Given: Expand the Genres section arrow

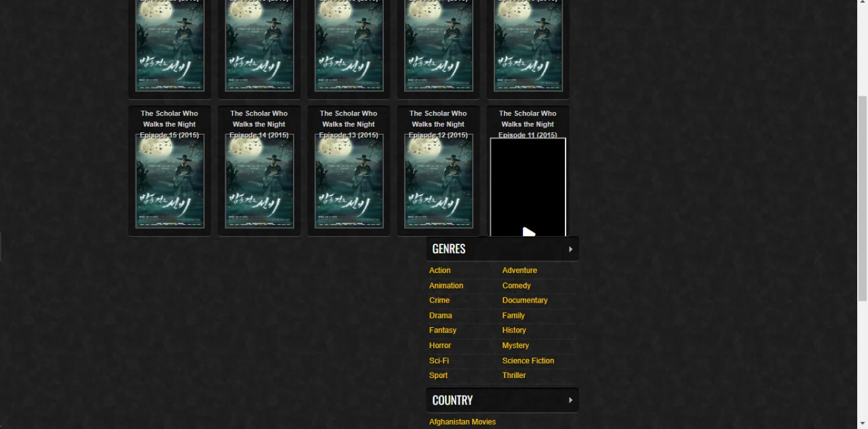Looking at the screenshot, I should 570,249.
